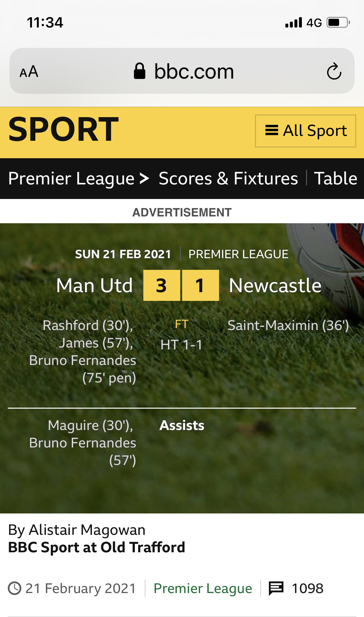The height and width of the screenshot is (617, 364).
Task: Tap the comments speech bubble icon
Action: [276, 588]
